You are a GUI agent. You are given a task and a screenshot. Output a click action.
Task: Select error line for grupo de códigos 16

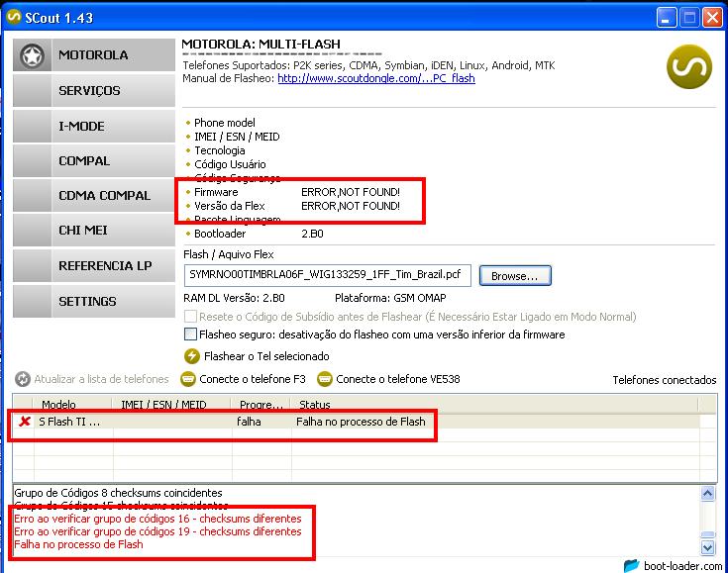[157, 519]
